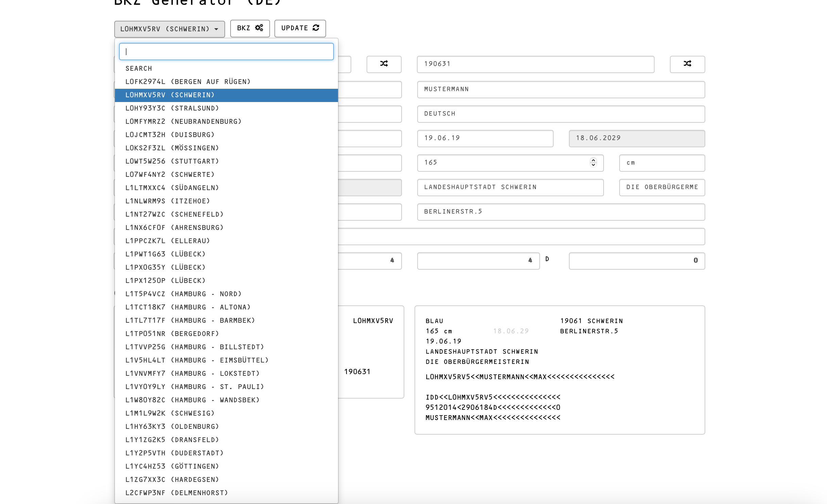
Task: Pick LOHY93Y3C (Stralsund) option
Action: [x=226, y=108]
